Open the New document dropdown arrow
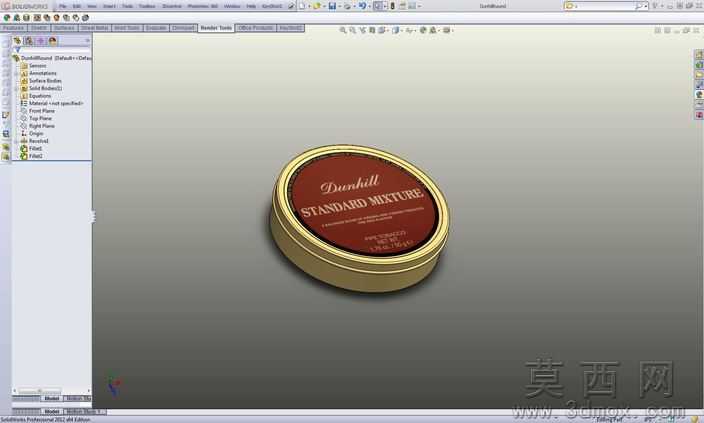This screenshot has width=704, height=423. click(309, 6)
